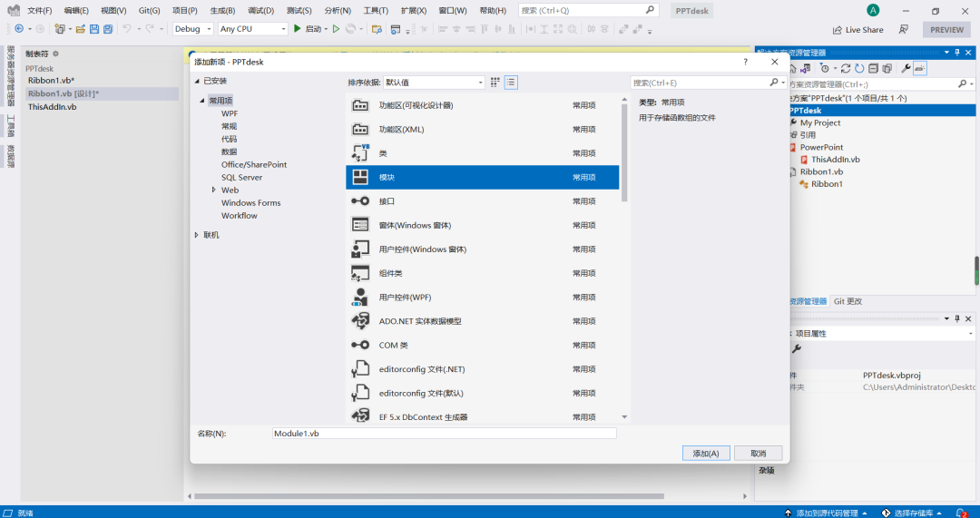Select the 功能区(可视化设计器) template icon
The height and width of the screenshot is (518, 980).
[359, 105]
